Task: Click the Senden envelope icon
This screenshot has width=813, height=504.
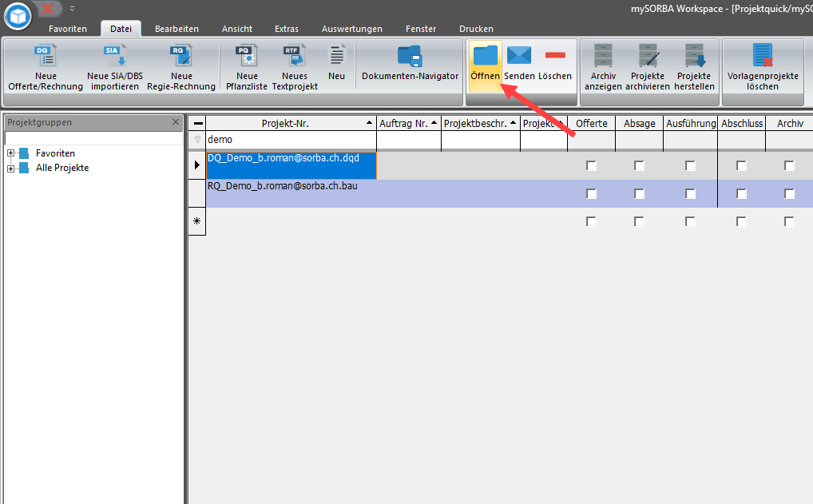Action: click(x=519, y=55)
